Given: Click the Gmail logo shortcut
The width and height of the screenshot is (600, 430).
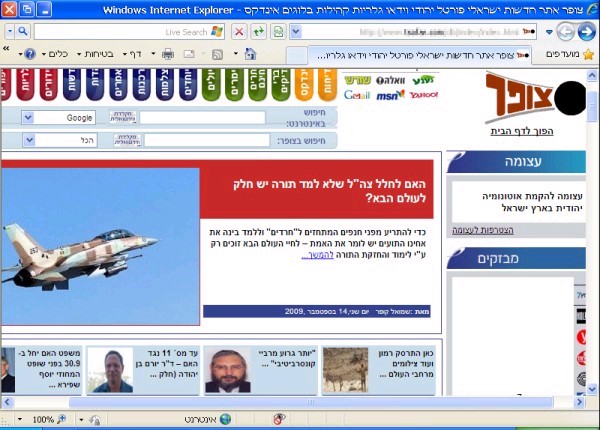Looking at the screenshot, I should (357, 95).
